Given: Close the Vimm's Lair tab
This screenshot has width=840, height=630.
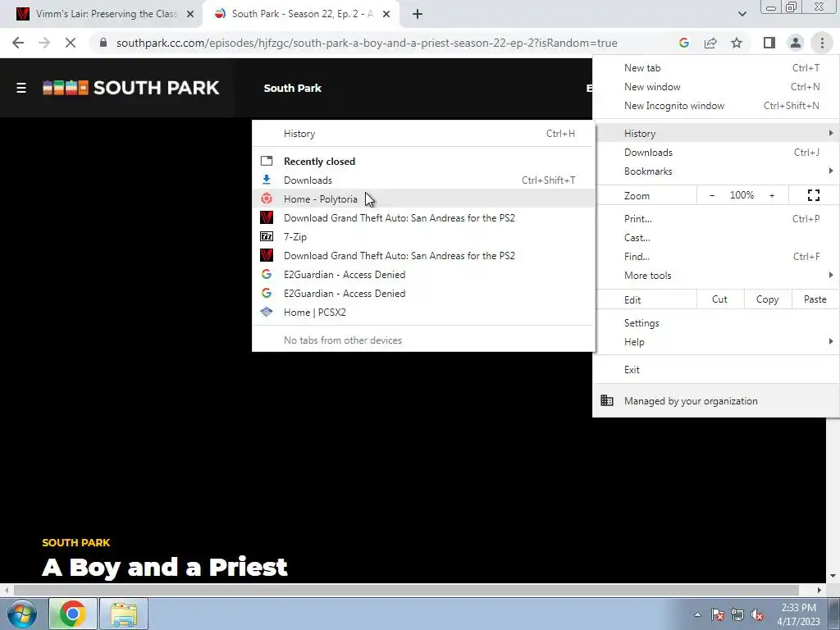Looking at the screenshot, I should [190, 15].
